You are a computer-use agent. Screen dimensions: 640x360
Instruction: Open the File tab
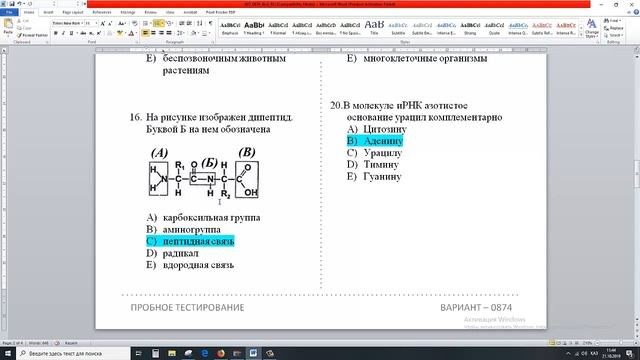pos(9,13)
